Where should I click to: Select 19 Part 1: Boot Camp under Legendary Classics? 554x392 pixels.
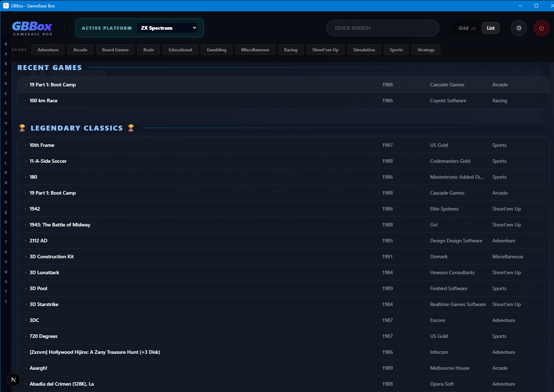283,193
